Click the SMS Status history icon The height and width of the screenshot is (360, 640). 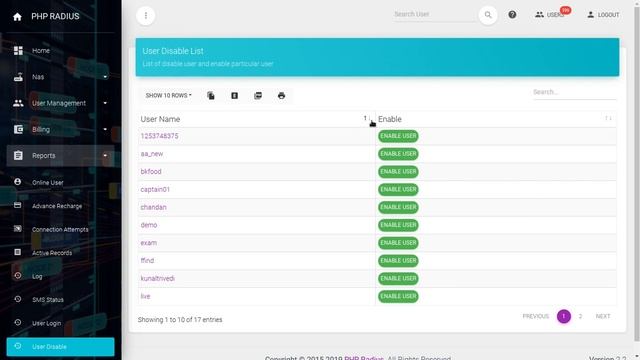coord(18,299)
